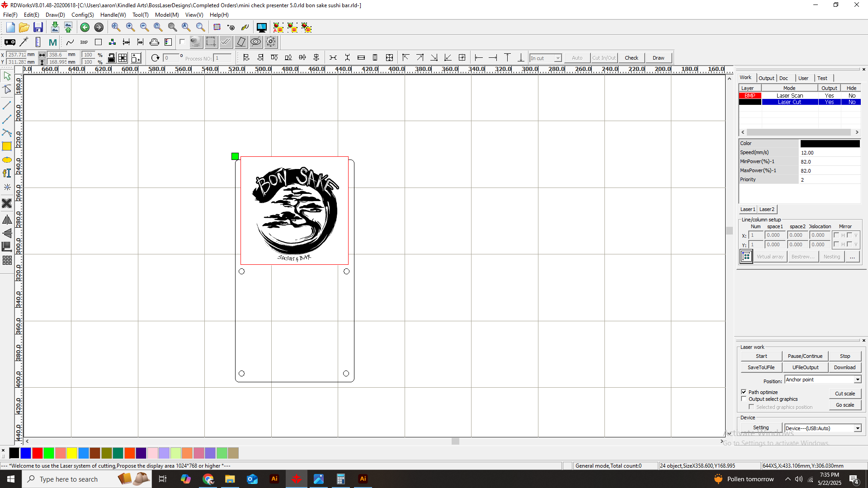The image size is (868, 488).
Task: Click the vertical mirror tool
Action: [x=7, y=234]
